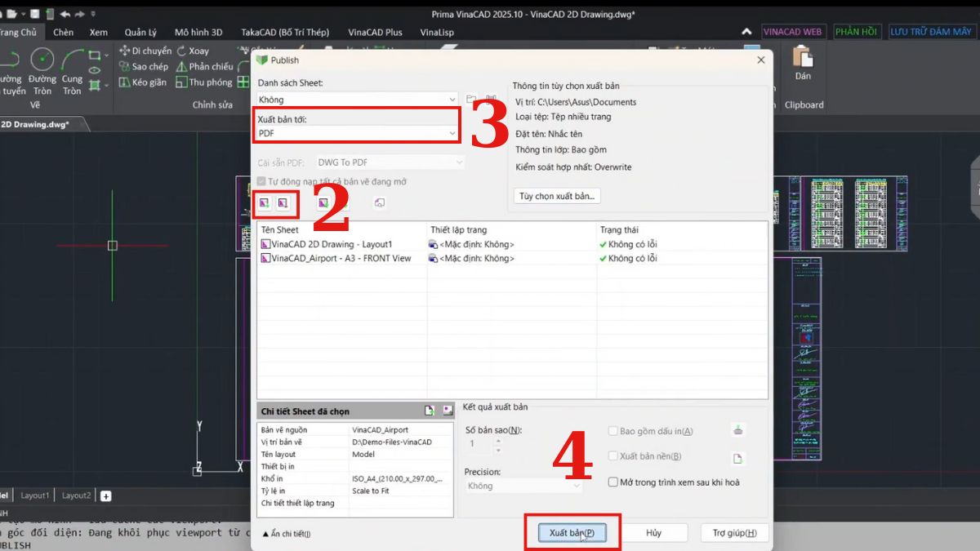Click the open folder icon in title bar
Viewport: 980px width, 551px height.
pos(11,14)
